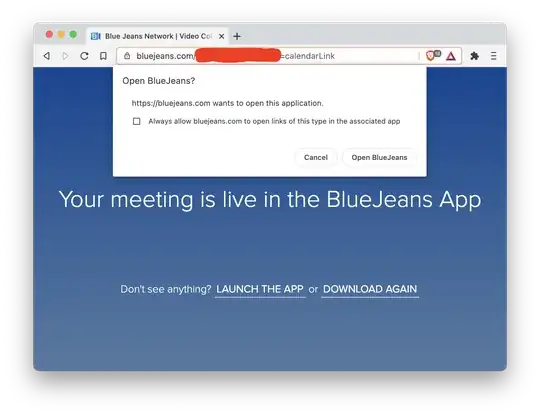Focus the bluejeans.com address bar

click(289, 56)
